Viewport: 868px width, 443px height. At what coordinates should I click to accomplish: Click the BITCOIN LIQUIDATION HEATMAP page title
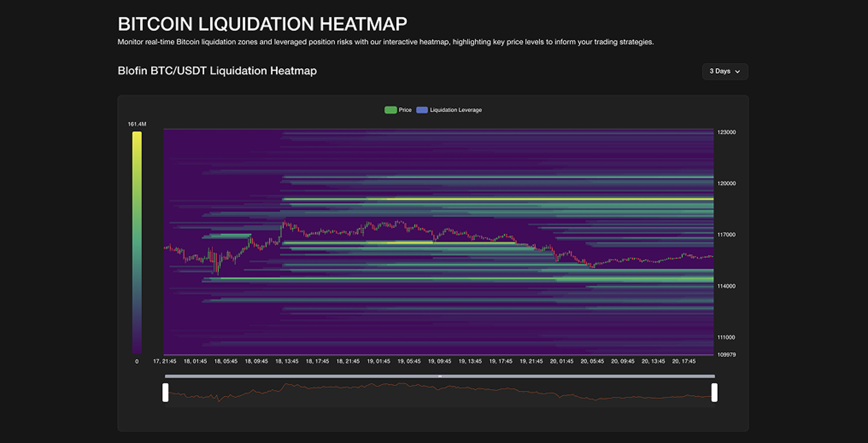pos(262,24)
